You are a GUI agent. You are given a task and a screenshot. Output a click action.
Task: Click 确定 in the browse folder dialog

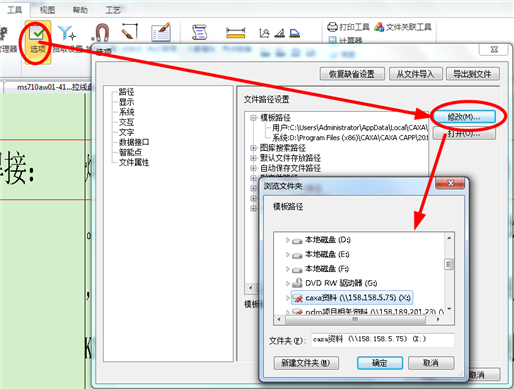pos(380,363)
